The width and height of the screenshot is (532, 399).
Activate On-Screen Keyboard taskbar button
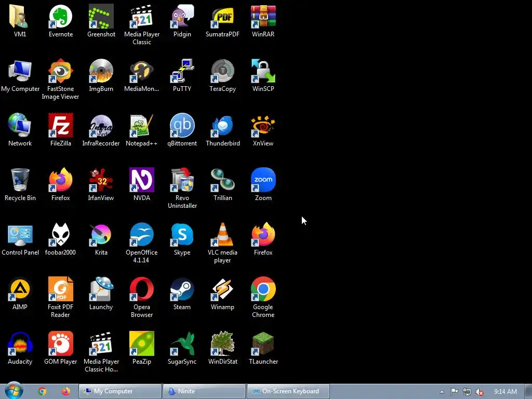point(288,391)
